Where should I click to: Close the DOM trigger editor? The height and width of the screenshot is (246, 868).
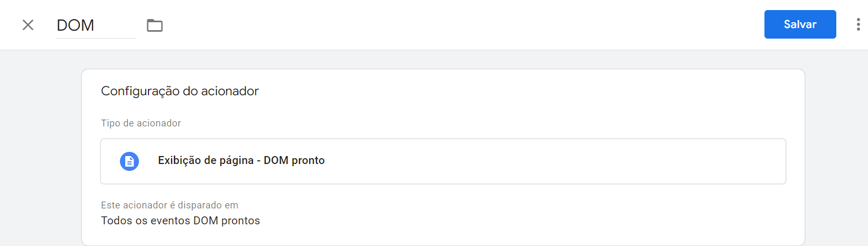coord(28,25)
